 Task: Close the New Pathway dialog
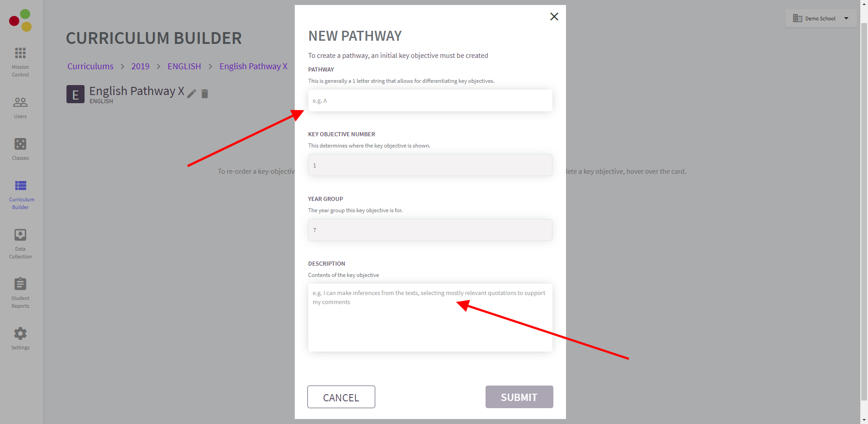[x=554, y=17]
